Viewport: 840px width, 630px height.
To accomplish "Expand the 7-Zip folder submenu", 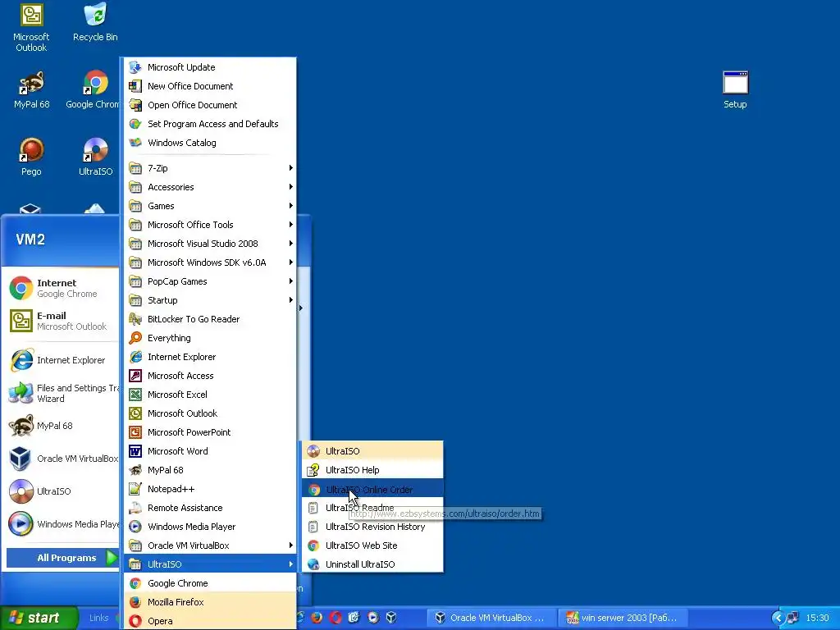I will 211,168.
